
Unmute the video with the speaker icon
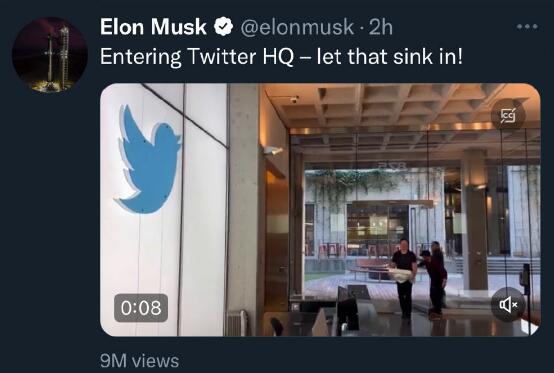(x=508, y=304)
